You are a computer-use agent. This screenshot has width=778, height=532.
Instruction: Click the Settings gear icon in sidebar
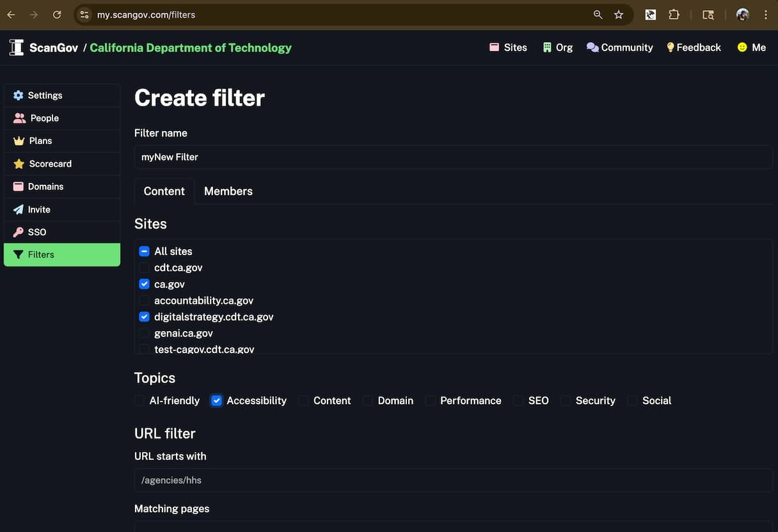point(18,95)
